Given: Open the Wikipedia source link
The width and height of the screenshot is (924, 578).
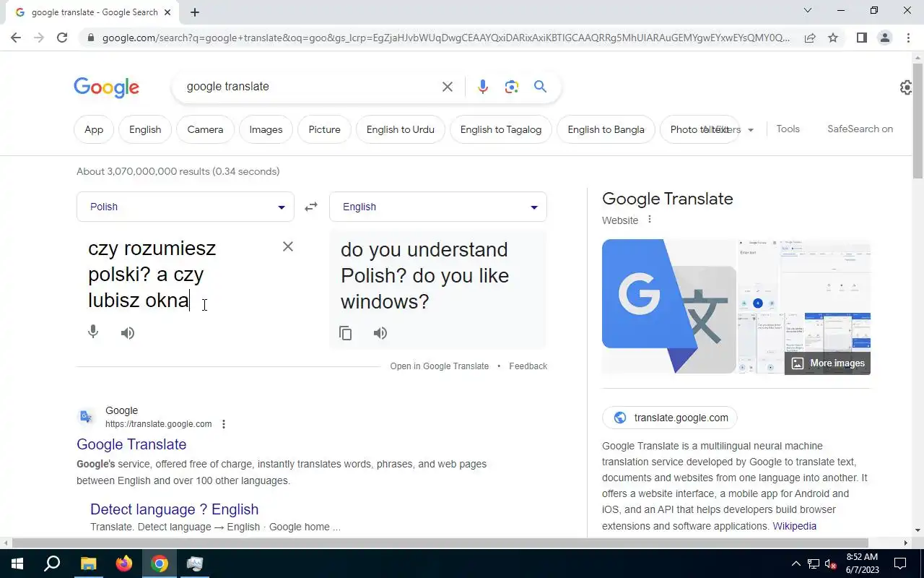Looking at the screenshot, I should coord(795,526).
